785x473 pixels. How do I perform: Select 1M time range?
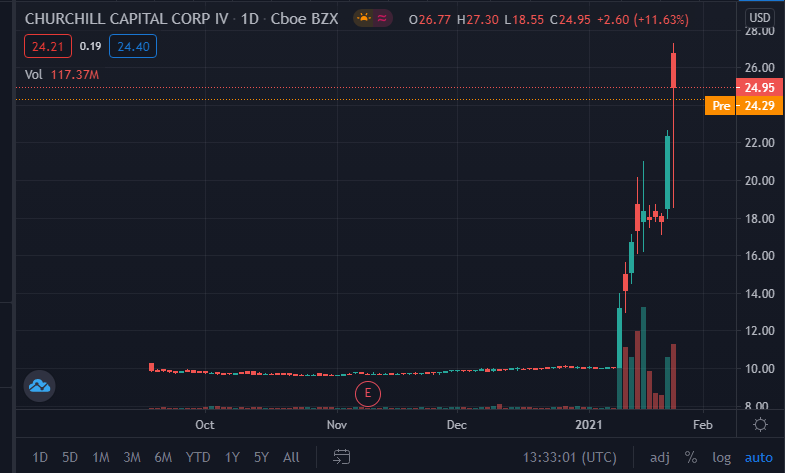pyautogui.click(x=101, y=457)
